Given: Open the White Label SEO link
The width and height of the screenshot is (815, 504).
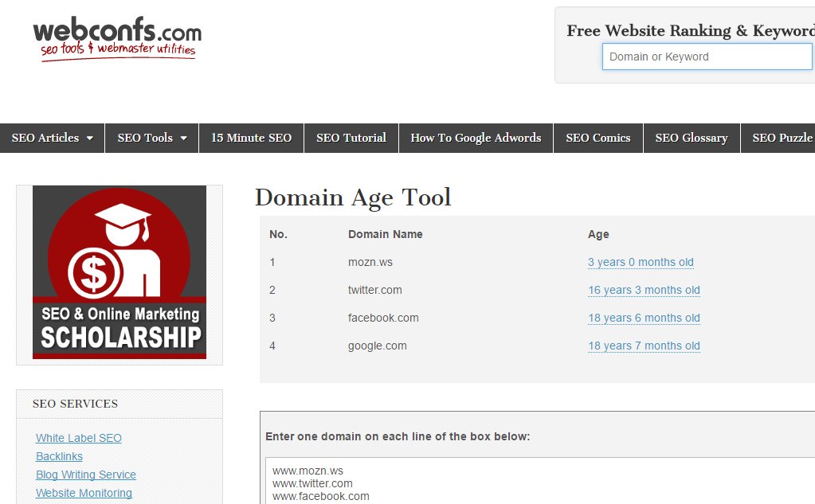Looking at the screenshot, I should (79, 438).
